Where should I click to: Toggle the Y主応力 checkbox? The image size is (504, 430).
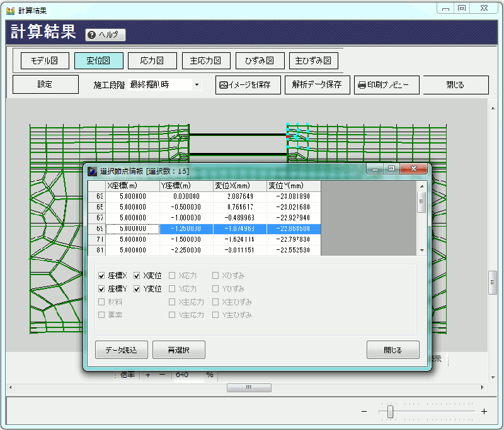click(x=172, y=315)
